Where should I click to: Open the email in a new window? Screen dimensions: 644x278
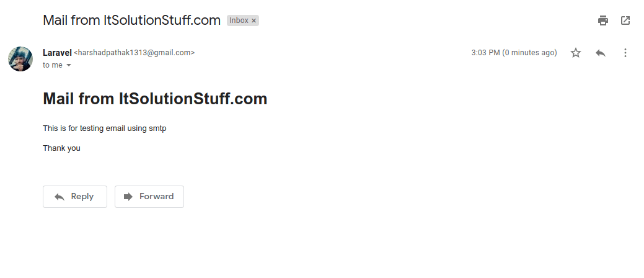pyautogui.click(x=625, y=20)
